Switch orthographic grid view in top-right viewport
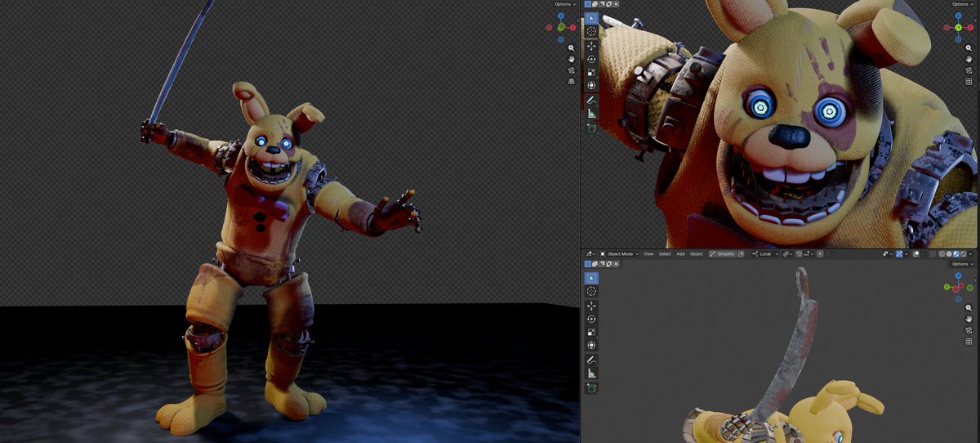The image size is (980, 443). point(969,81)
